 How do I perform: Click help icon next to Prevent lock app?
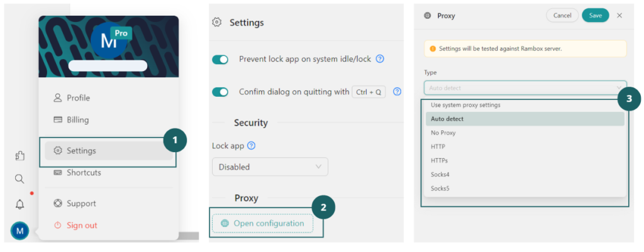pos(380,59)
